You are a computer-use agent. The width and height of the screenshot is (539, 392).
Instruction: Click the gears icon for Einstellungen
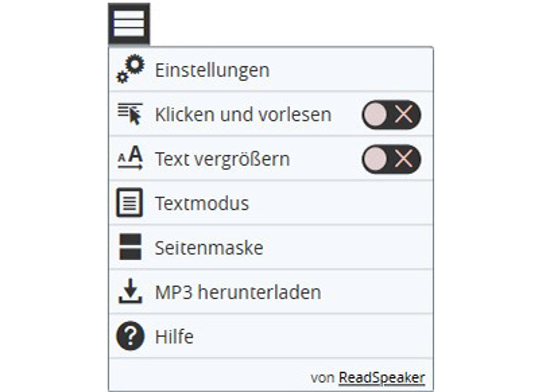click(x=130, y=69)
